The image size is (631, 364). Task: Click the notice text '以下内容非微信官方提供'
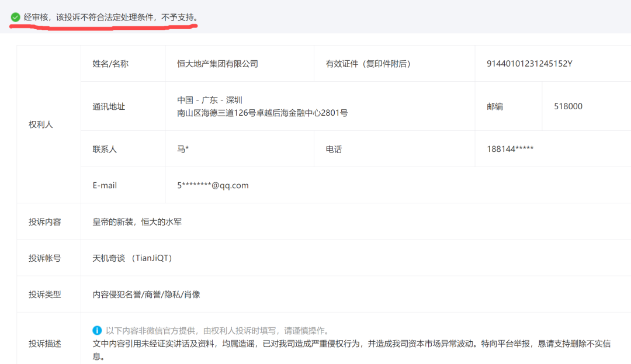click(x=151, y=331)
